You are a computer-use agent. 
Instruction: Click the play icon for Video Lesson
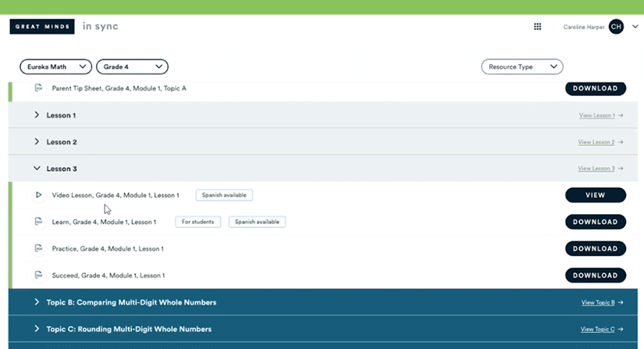click(38, 194)
